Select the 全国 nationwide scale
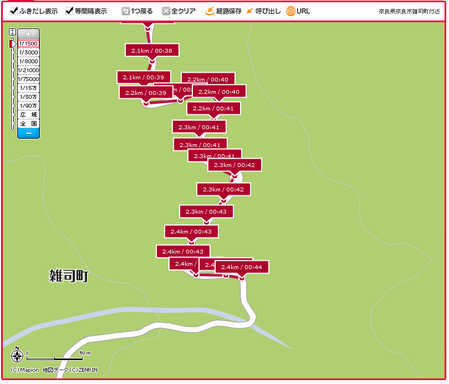This screenshot has width=449, height=384. 28,124
